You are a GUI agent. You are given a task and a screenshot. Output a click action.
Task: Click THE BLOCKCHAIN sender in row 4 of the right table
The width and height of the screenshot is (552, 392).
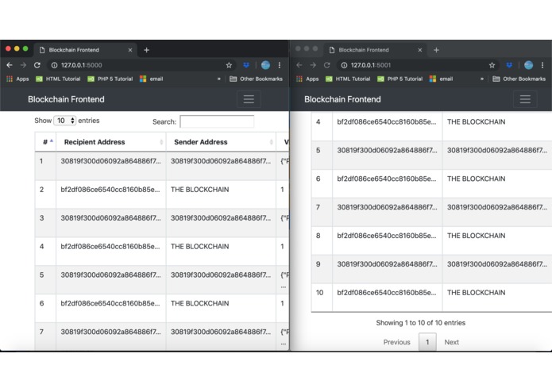click(x=476, y=121)
